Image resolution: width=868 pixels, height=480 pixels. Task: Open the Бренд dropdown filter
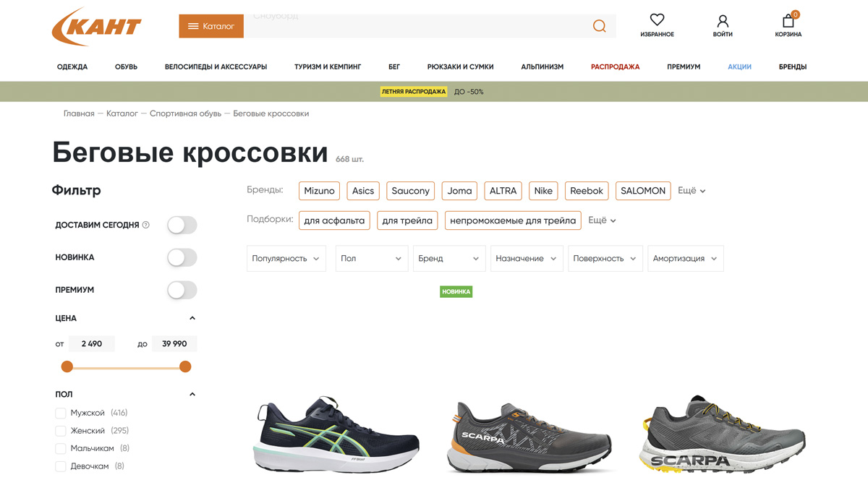pos(449,258)
